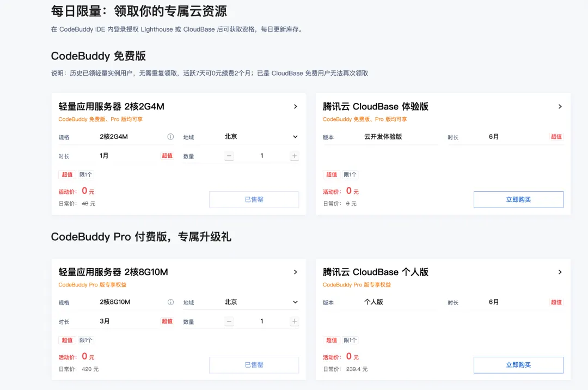Select the 云开发体验版 version option
Image resolution: width=588 pixels, height=390 pixels.
click(383, 137)
